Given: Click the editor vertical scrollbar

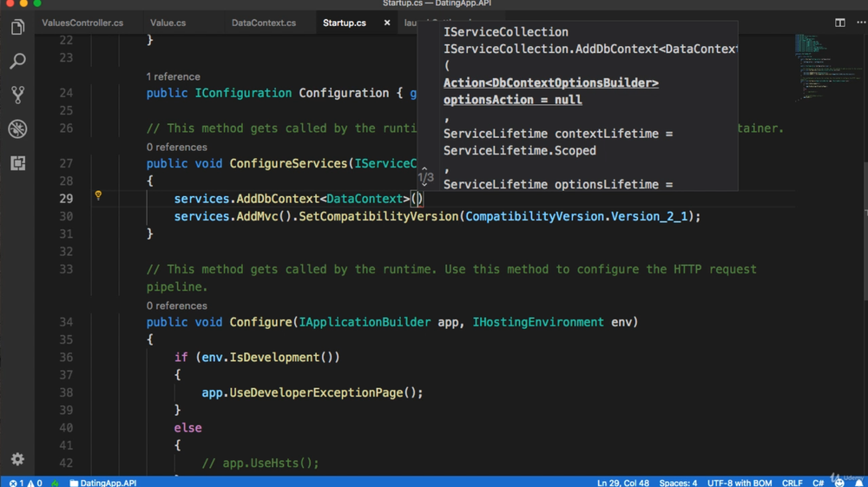Looking at the screenshot, I should (865, 231).
